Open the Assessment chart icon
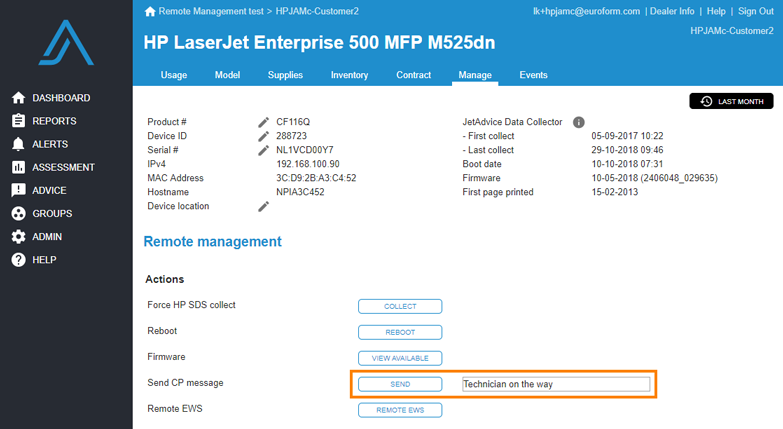Viewport: 783px width, 429px height. tap(18, 167)
